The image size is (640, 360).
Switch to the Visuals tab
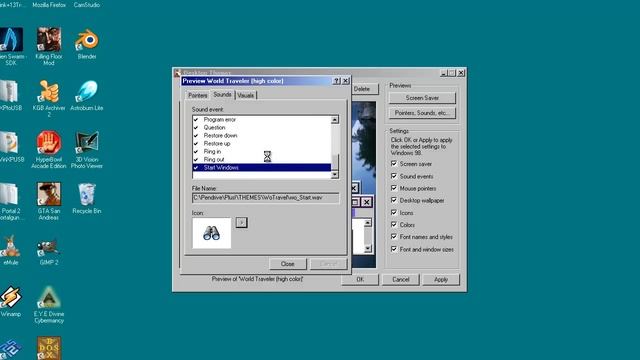pos(246,95)
